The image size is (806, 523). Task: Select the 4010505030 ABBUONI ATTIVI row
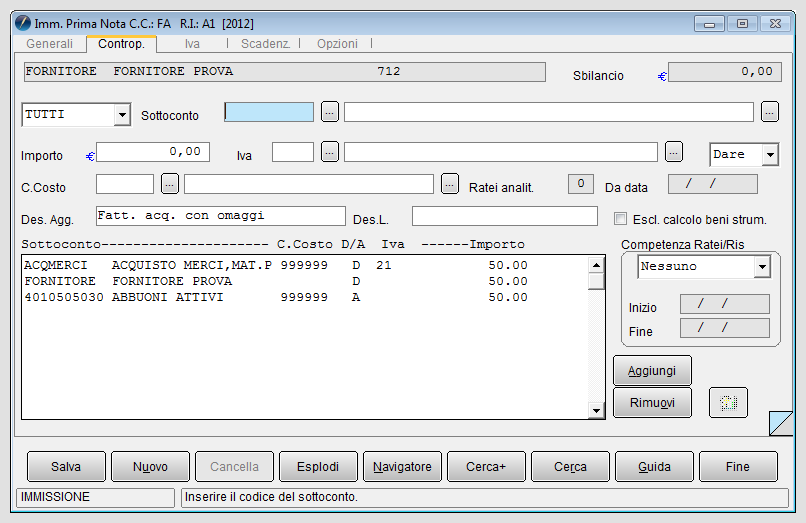click(x=305, y=297)
